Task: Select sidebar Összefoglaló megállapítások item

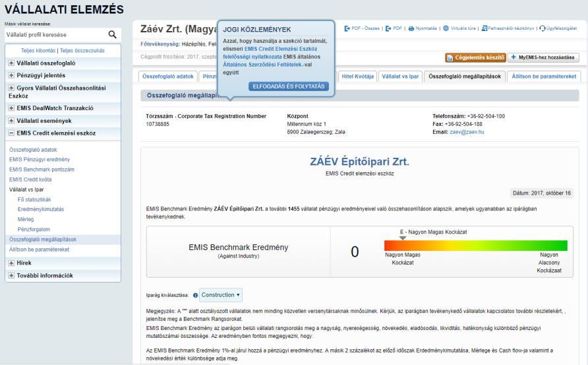Action: [43, 239]
